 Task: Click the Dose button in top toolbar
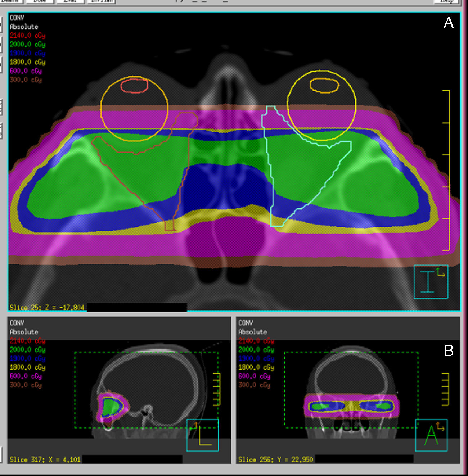click(x=40, y=1)
